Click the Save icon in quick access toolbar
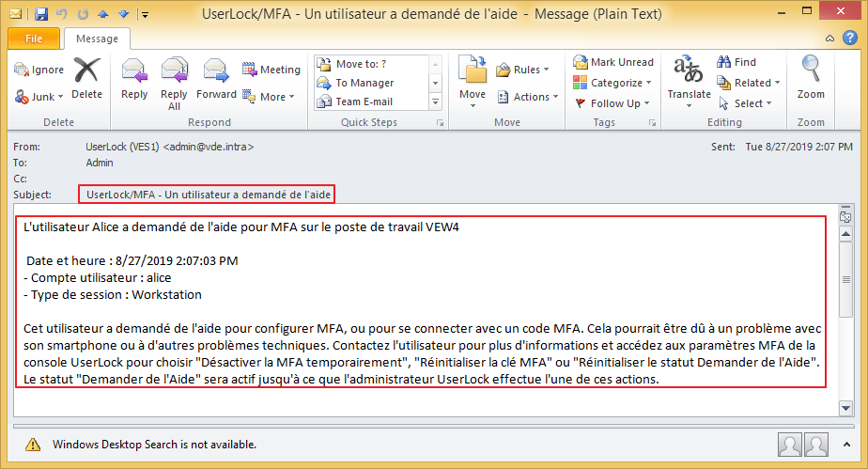 pyautogui.click(x=41, y=14)
